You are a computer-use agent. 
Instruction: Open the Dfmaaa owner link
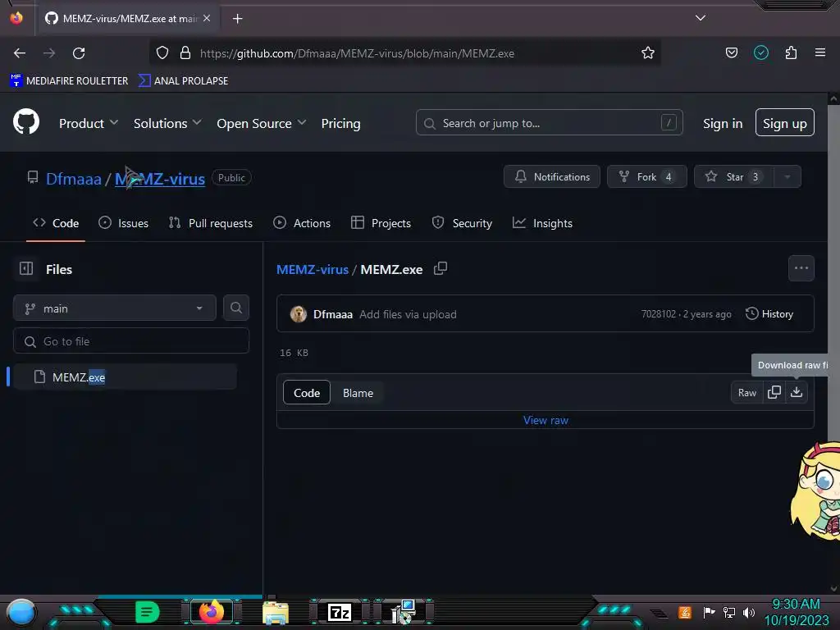click(74, 178)
